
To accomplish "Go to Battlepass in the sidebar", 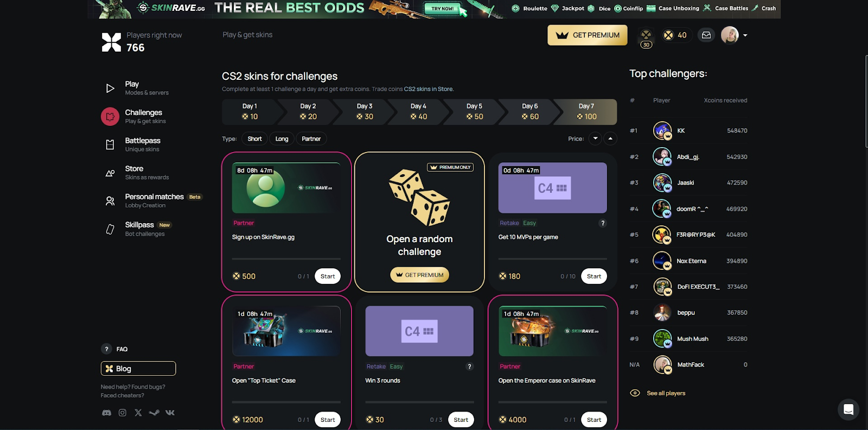I will click(x=142, y=144).
